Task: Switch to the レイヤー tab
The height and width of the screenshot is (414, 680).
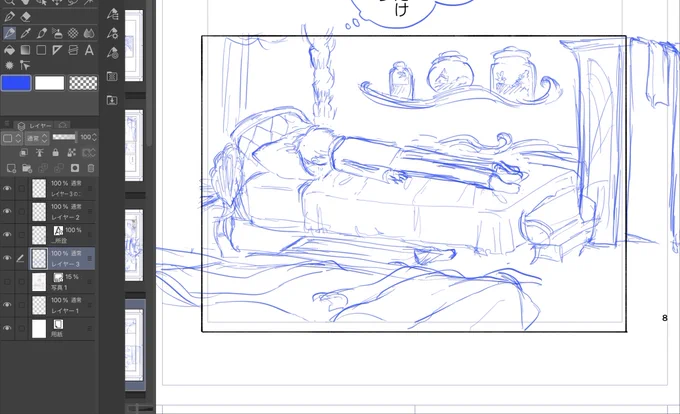Action: [36, 126]
